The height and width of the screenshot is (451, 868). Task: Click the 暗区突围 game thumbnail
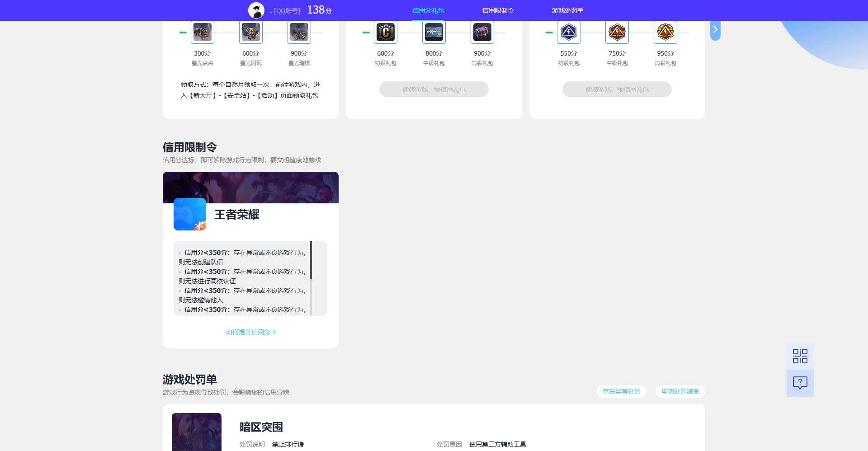point(197,432)
